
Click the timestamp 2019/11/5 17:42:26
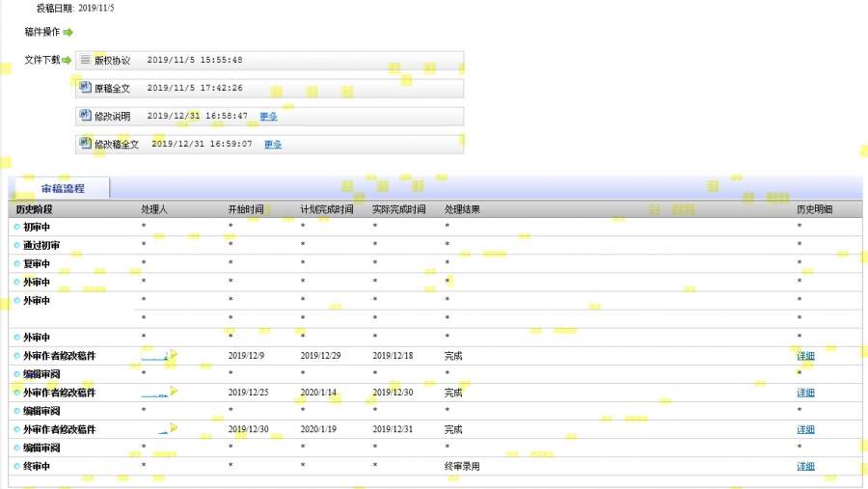[x=195, y=88]
